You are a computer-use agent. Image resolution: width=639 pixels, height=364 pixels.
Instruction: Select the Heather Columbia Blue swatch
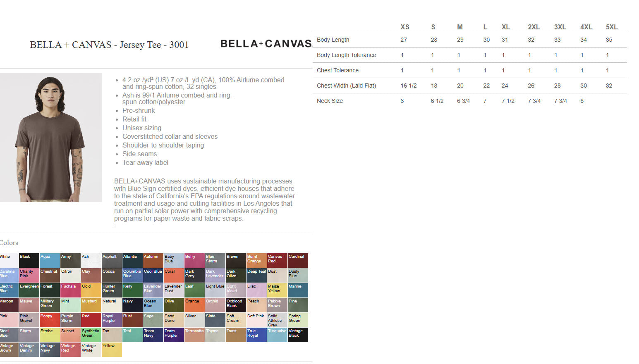(x=132, y=276)
